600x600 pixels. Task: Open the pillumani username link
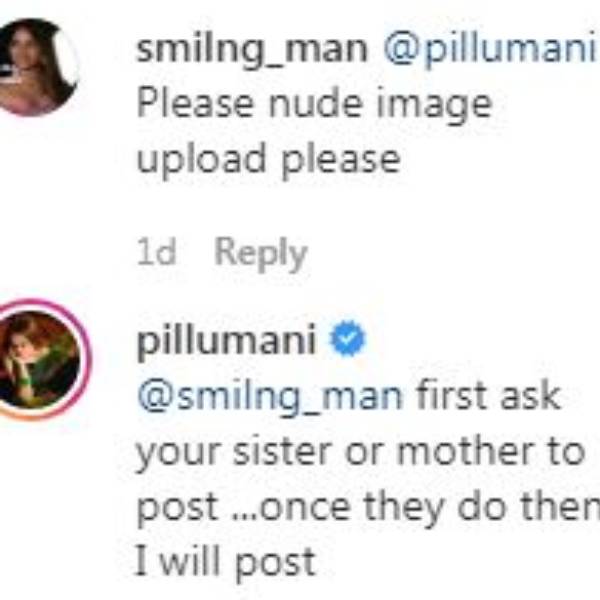pyautogui.click(x=226, y=342)
